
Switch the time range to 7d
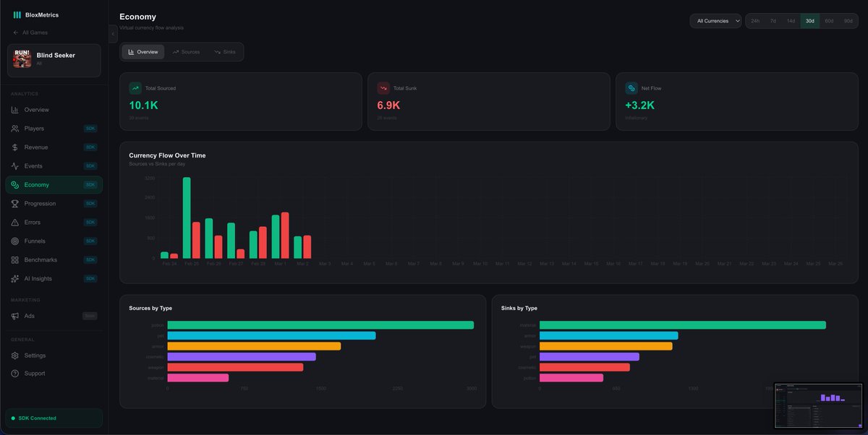[772, 21]
